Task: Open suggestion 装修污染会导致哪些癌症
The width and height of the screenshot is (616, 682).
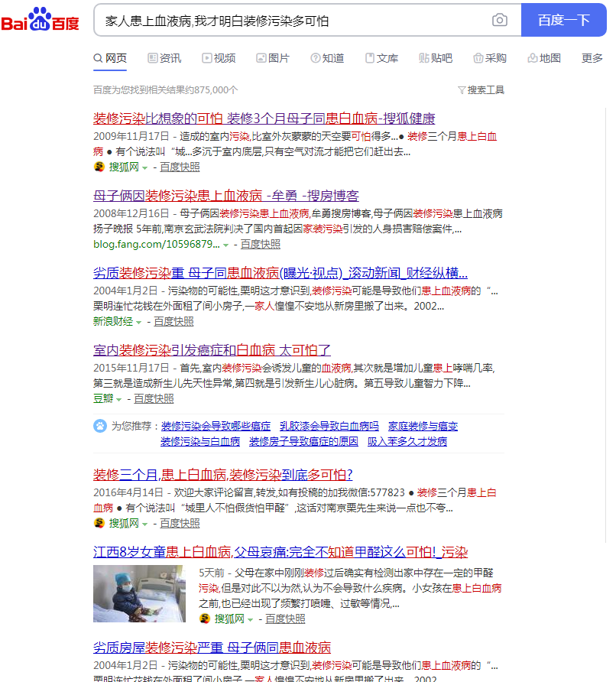Action: coord(216,426)
